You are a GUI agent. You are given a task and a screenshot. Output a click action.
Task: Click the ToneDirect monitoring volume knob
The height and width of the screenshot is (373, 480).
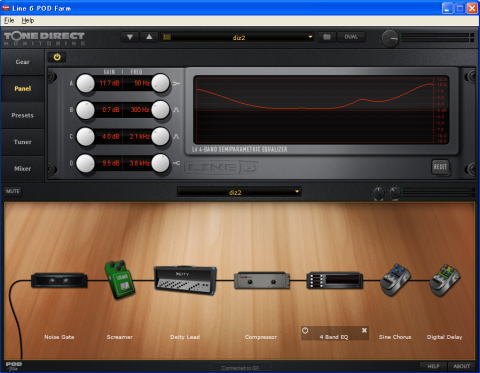[x=390, y=38]
